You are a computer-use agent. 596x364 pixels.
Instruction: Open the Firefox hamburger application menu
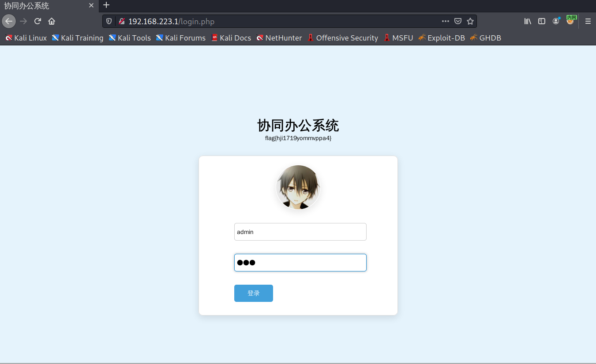point(588,21)
